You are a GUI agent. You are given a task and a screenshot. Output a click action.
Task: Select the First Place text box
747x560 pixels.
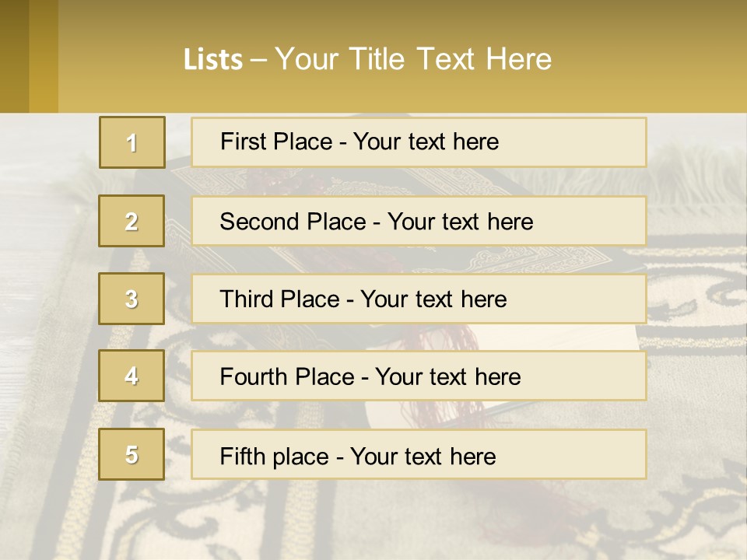pyautogui.click(x=419, y=142)
